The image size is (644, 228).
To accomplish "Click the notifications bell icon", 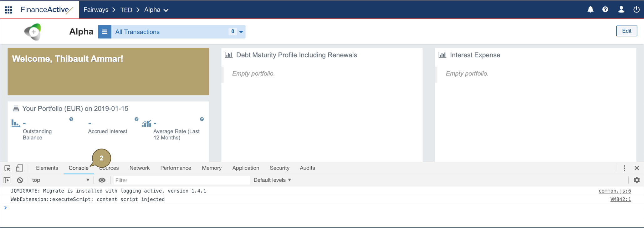I will pos(590,10).
